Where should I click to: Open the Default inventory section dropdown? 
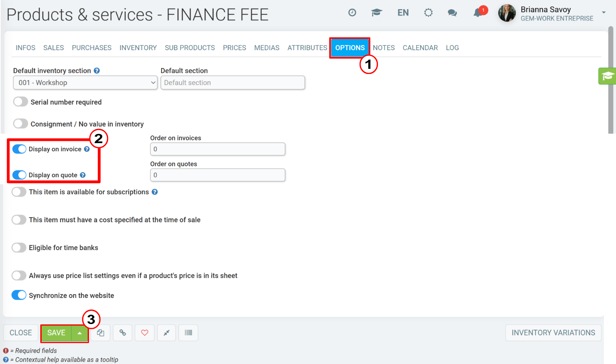(x=85, y=83)
